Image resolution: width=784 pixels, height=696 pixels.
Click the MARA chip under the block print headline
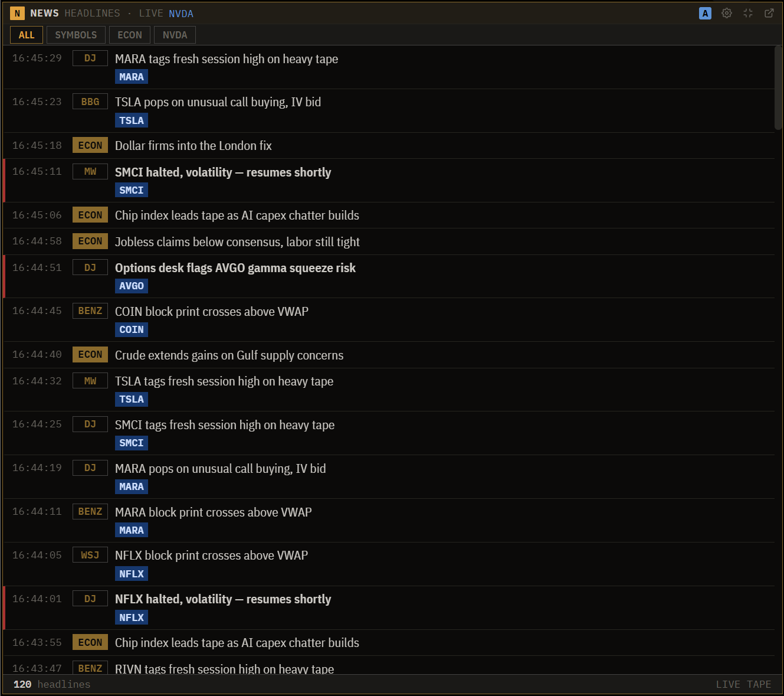(132, 530)
